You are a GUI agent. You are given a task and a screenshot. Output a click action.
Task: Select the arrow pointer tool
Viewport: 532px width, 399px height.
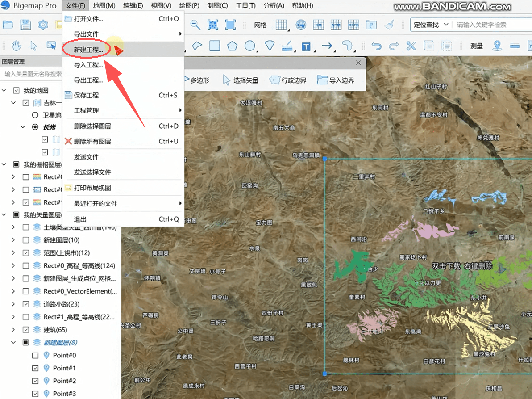(x=33, y=46)
